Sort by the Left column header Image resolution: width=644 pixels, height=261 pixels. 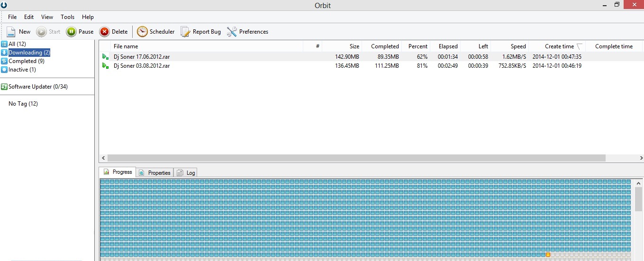[x=475, y=46]
